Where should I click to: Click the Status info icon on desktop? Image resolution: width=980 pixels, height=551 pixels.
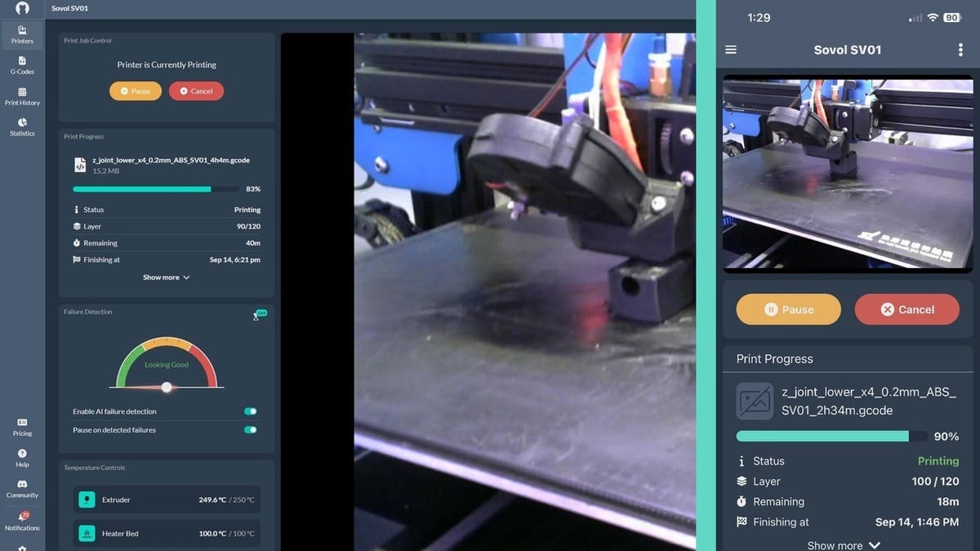[77, 210]
